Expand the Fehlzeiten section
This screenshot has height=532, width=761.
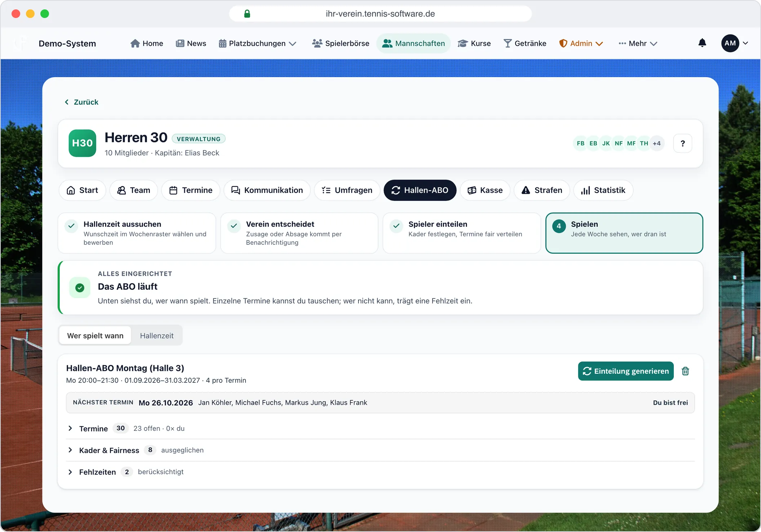380,472
